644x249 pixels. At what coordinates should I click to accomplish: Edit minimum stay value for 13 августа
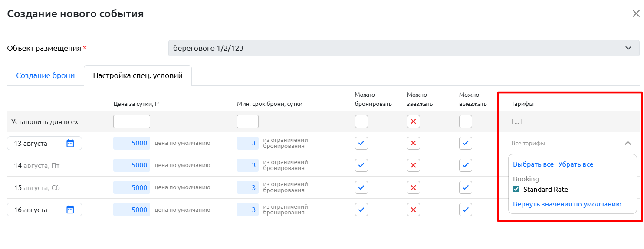pos(248,143)
